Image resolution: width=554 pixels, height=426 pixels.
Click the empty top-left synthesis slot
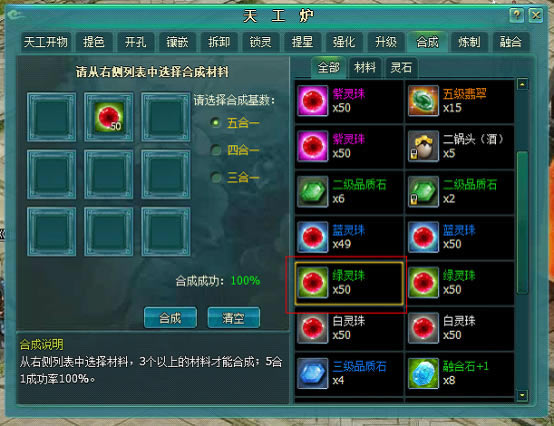click(x=52, y=117)
